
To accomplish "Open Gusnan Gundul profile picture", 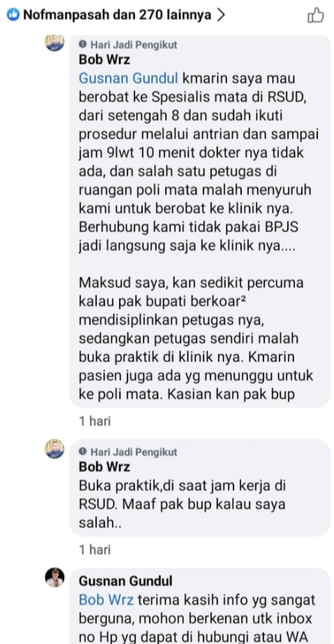I will point(55,577).
